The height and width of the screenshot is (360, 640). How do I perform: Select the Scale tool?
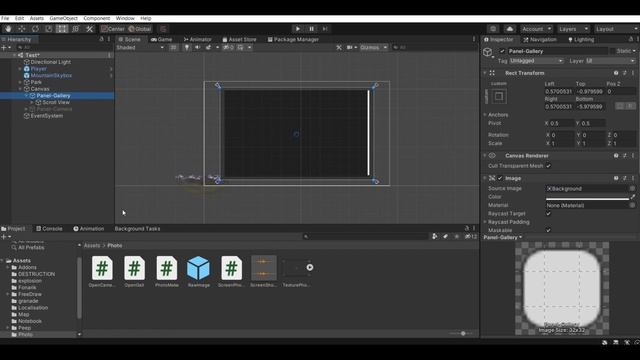(x=49, y=29)
